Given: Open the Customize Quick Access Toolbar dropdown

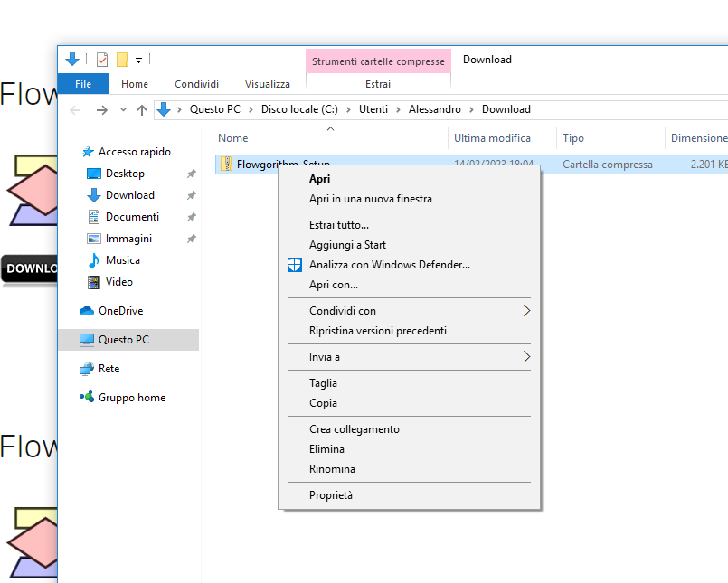Looking at the screenshot, I should [x=138, y=61].
